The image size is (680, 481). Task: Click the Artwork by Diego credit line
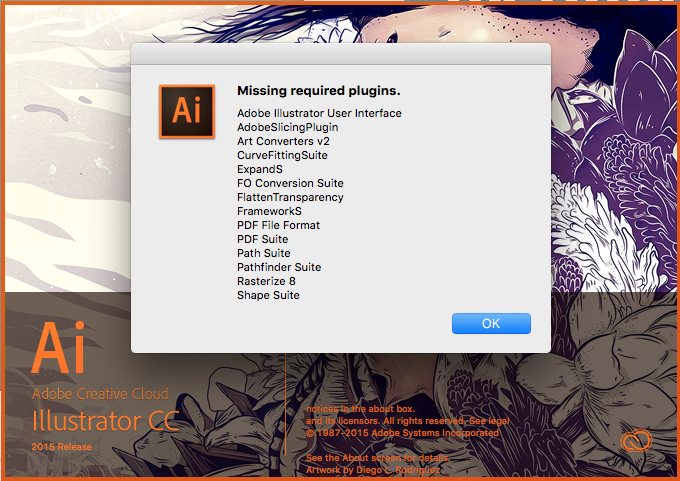[x=373, y=470]
